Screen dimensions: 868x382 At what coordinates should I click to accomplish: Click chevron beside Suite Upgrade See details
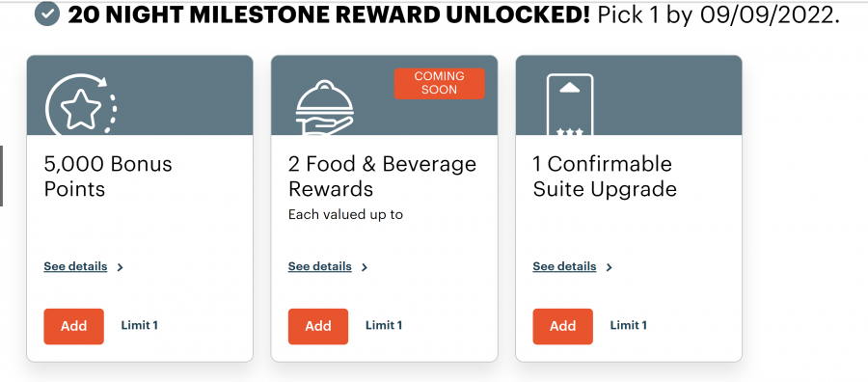(x=609, y=267)
